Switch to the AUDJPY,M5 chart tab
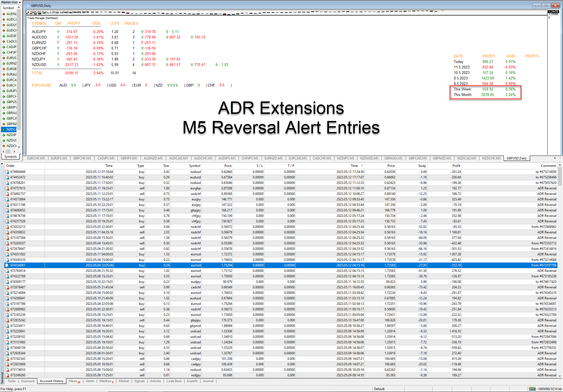Screen dimensions: 563x392 pos(227,158)
